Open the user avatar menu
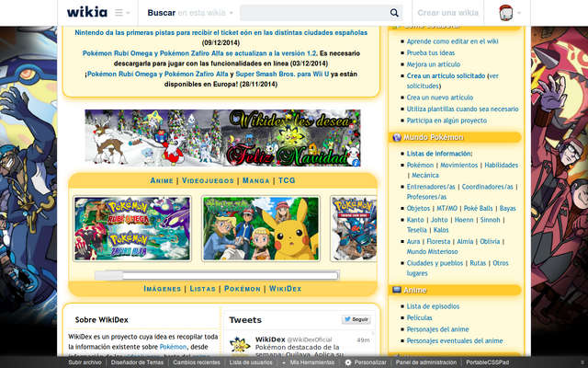Viewport: 588px width, 368px height. coord(505,13)
